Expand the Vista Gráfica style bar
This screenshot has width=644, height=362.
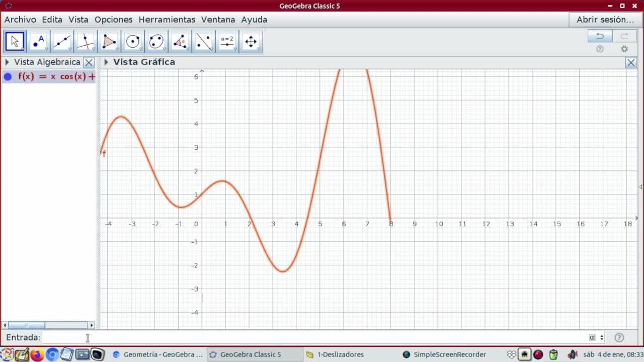106,62
